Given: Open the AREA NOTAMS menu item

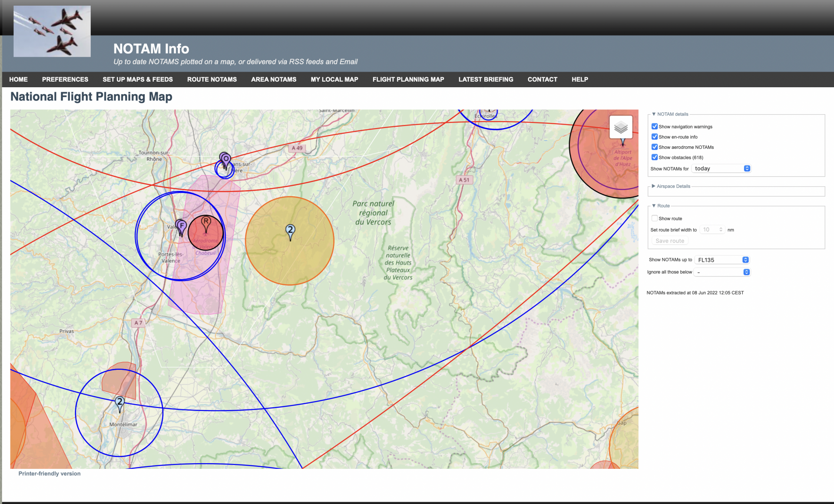Looking at the screenshot, I should tap(274, 79).
